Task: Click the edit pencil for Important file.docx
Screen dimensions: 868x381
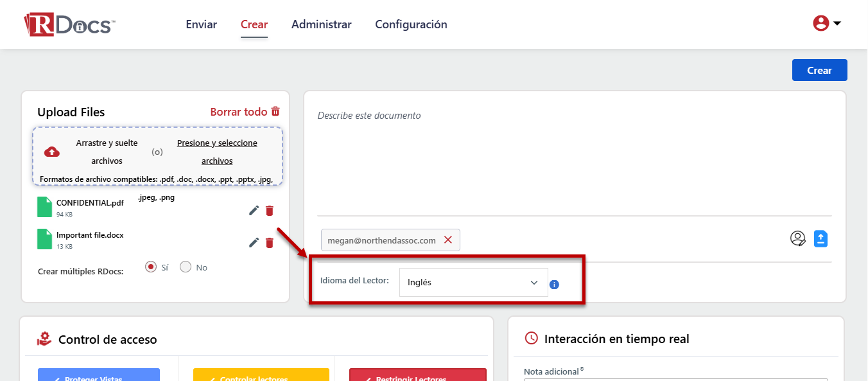Action: (x=254, y=242)
